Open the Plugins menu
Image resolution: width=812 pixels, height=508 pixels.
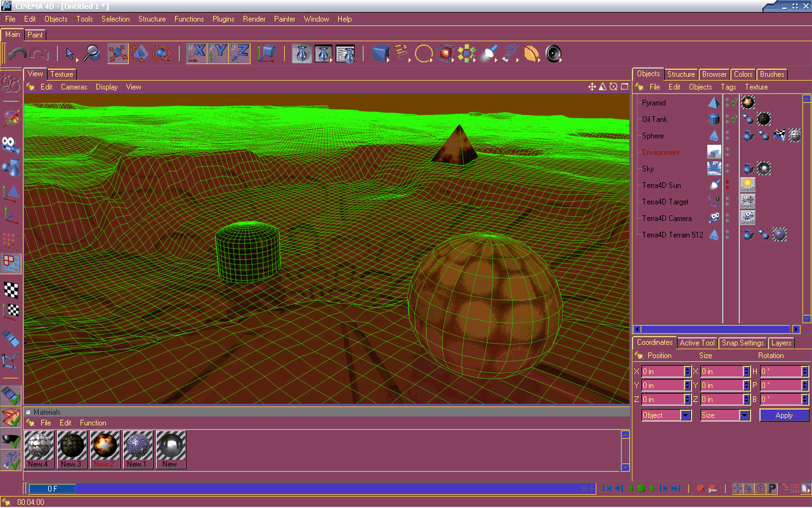[223, 19]
